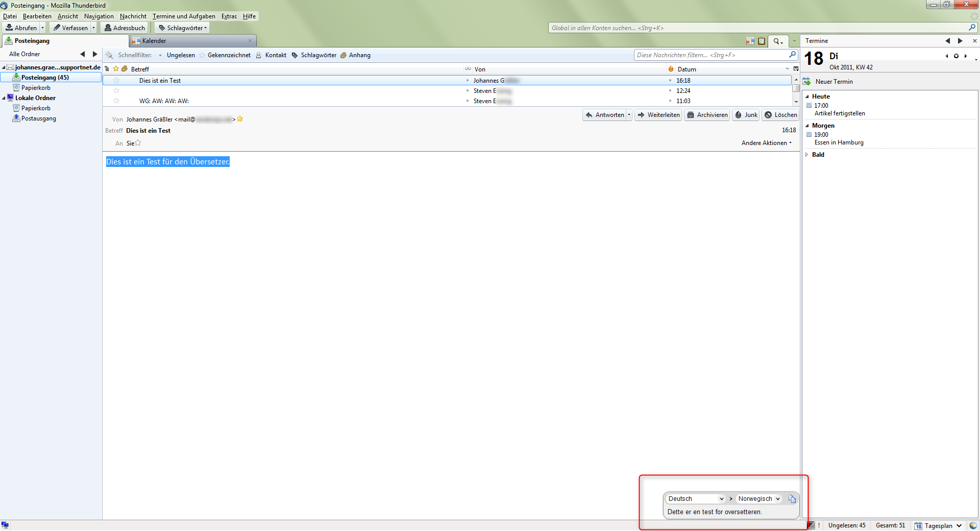The image size is (980, 531).
Task: Click the Neuer Termin calendar icon
Action: [807, 82]
